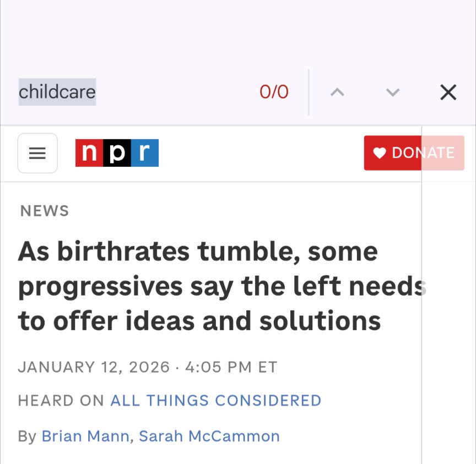Close the find-in-page bar
Viewport: 476px width, 464px height.
448,92
